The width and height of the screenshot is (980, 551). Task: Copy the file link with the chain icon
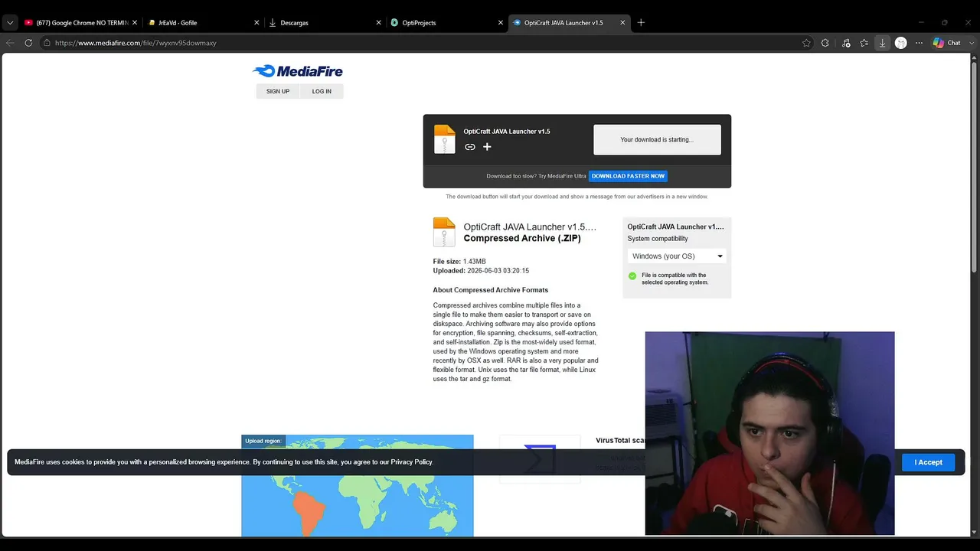pos(470,147)
